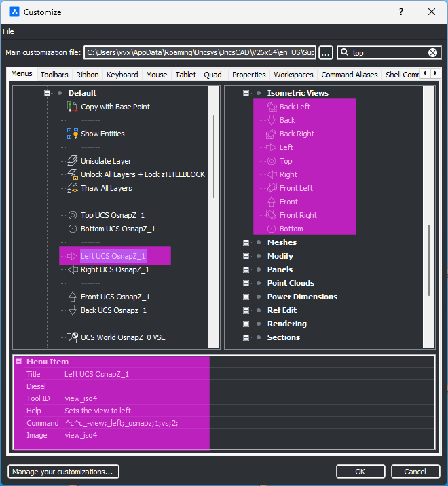The width and height of the screenshot is (448, 486).
Task: Click the Manage your customizations button
Action: pos(64,472)
